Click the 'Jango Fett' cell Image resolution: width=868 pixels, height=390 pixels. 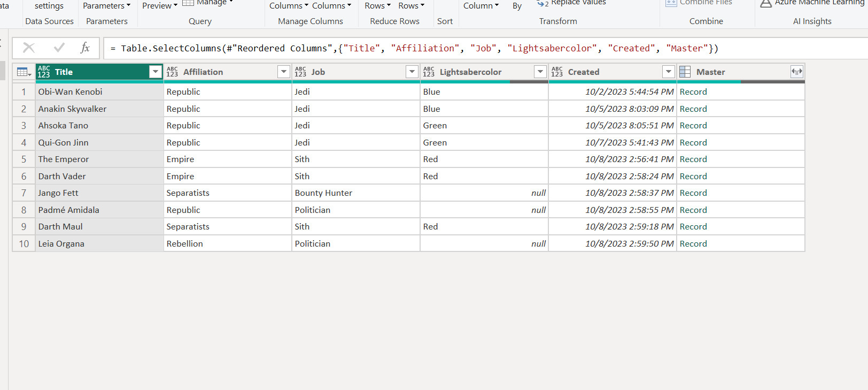[99, 193]
